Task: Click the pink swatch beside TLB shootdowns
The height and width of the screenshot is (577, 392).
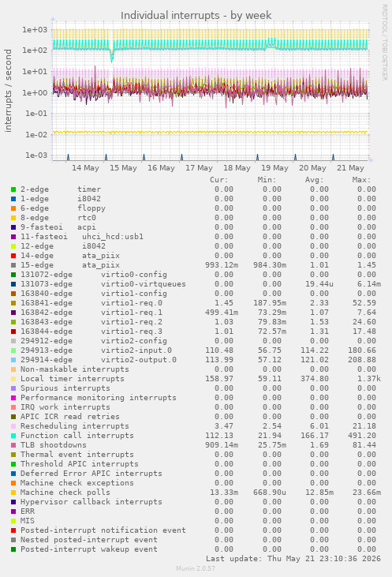Action: pos(13,445)
